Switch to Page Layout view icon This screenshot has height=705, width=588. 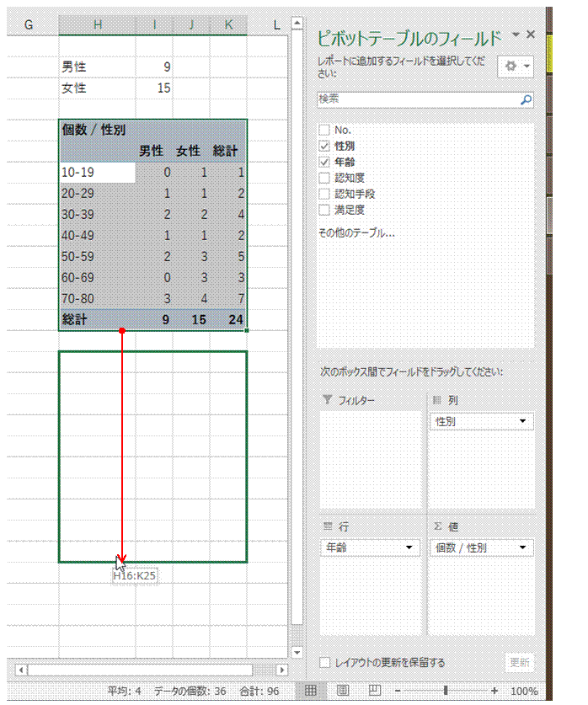click(x=343, y=691)
